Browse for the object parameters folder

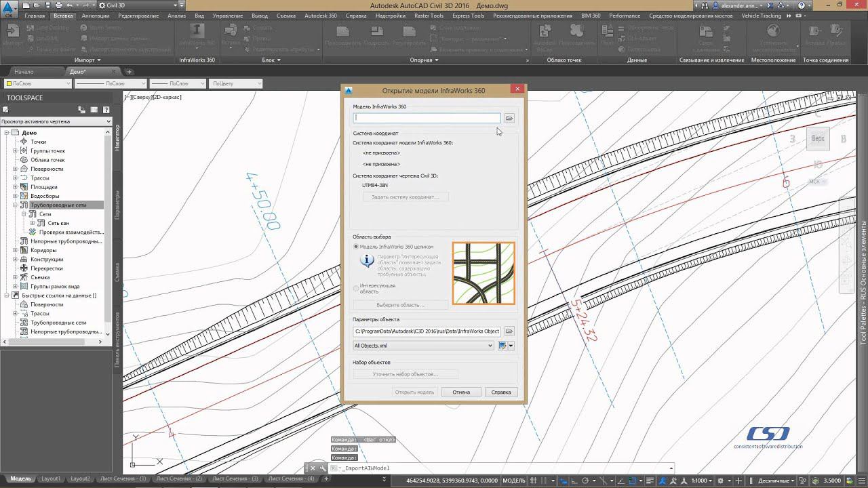509,331
